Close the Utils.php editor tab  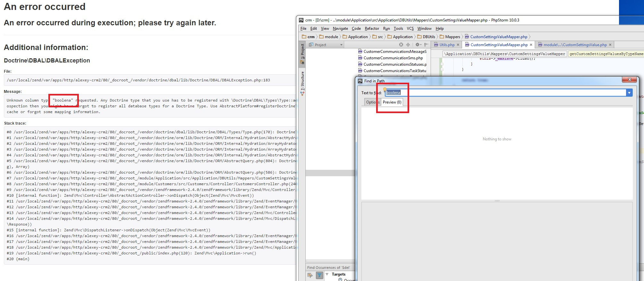tap(458, 45)
